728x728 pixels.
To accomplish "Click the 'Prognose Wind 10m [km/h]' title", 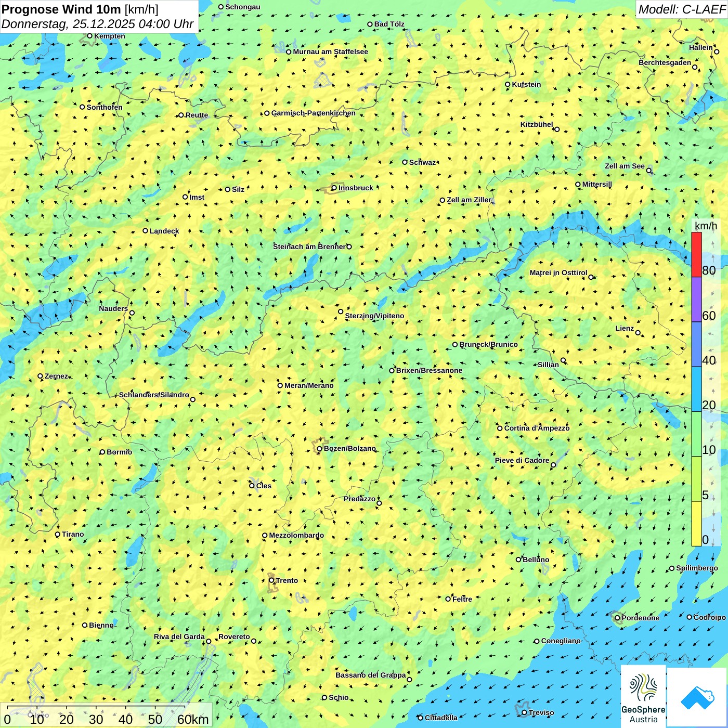I will pos(80,9).
